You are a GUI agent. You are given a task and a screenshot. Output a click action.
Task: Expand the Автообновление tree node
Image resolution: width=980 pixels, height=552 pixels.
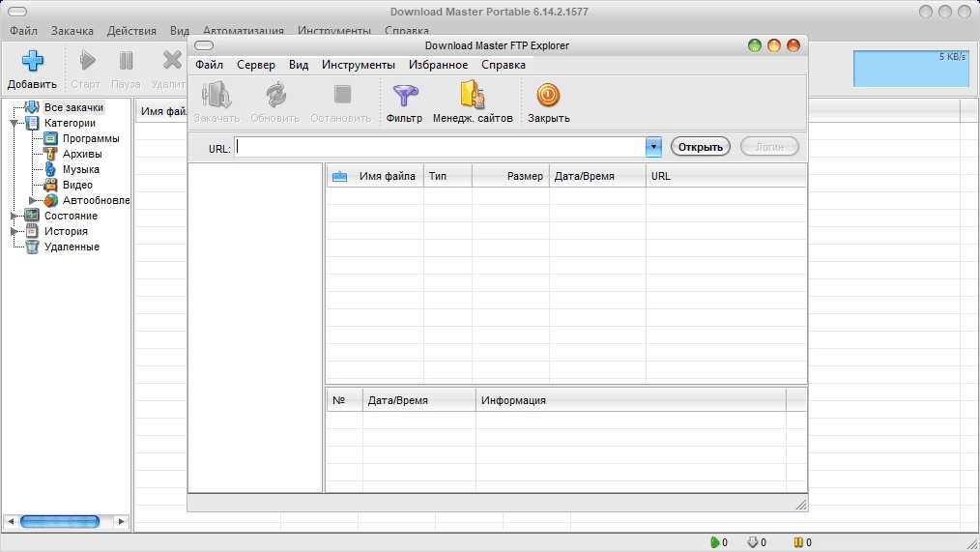33,201
